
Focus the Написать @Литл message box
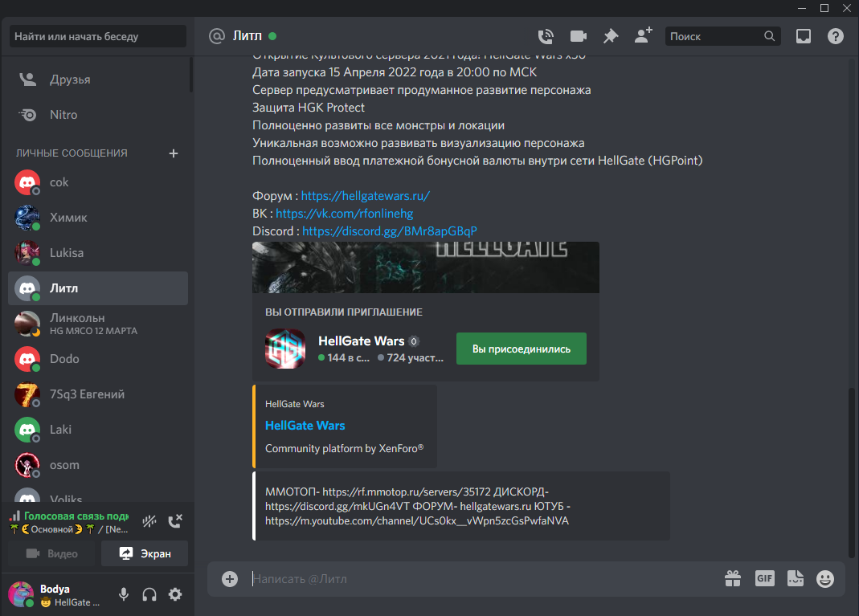coord(481,579)
